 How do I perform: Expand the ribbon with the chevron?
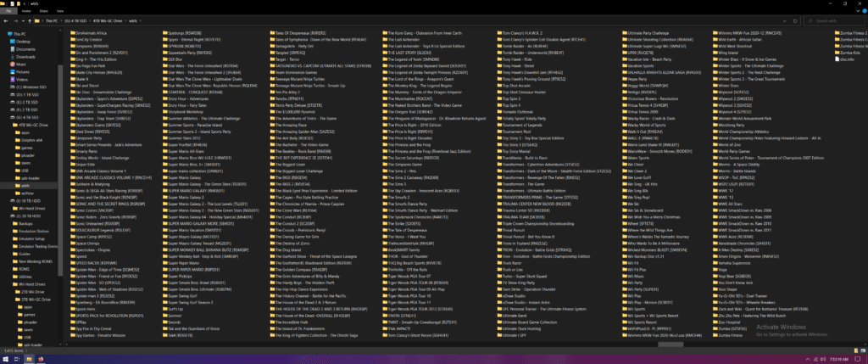[x=856, y=10]
